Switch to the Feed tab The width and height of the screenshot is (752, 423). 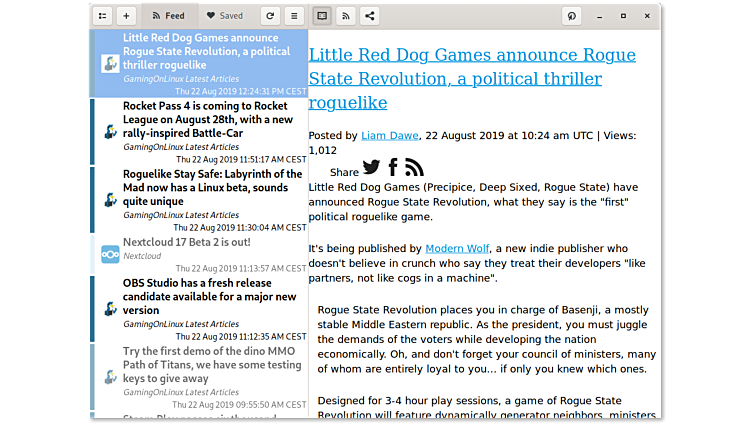(x=167, y=16)
